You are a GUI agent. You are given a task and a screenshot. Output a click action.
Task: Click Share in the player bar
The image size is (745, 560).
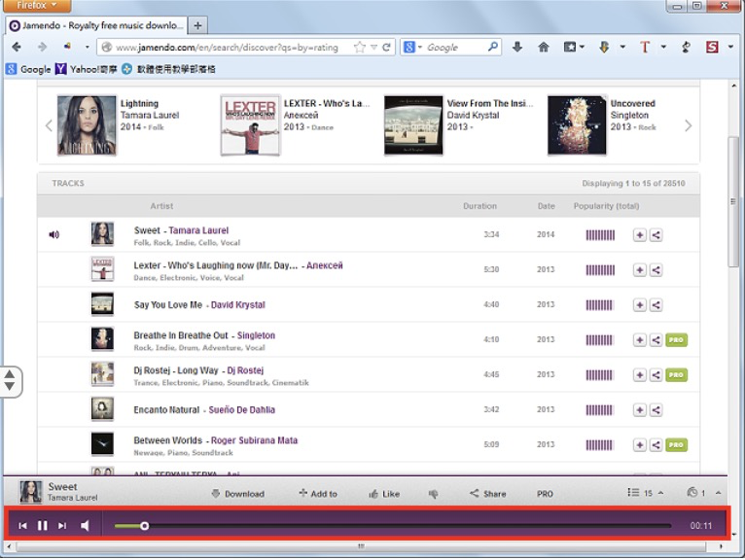pos(488,494)
